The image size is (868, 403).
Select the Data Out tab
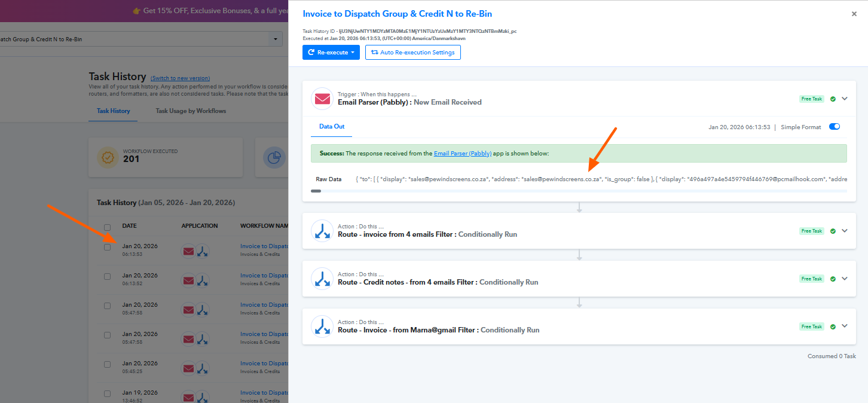(x=332, y=127)
